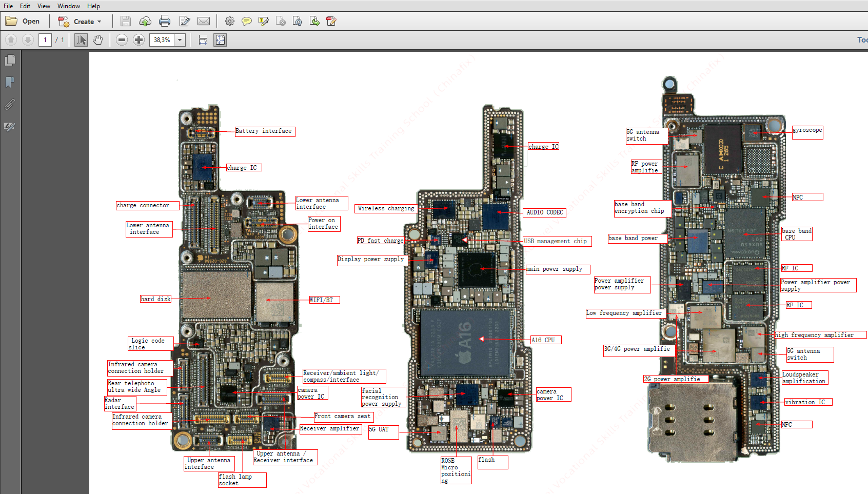Open the Page Thumbnails panel
The image size is (868, 494).
(10, 61)
